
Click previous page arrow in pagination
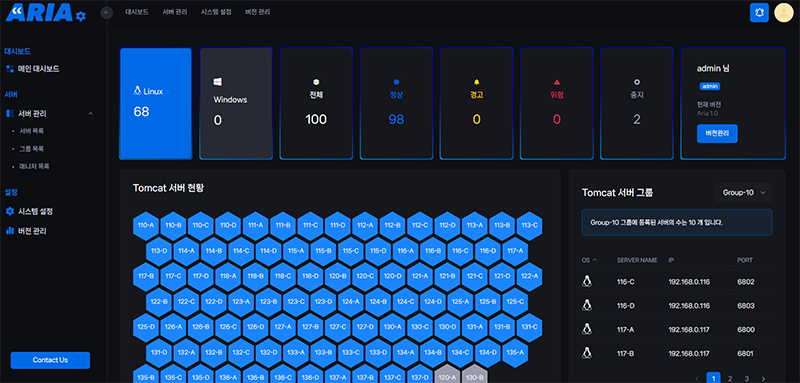(697, 378)
